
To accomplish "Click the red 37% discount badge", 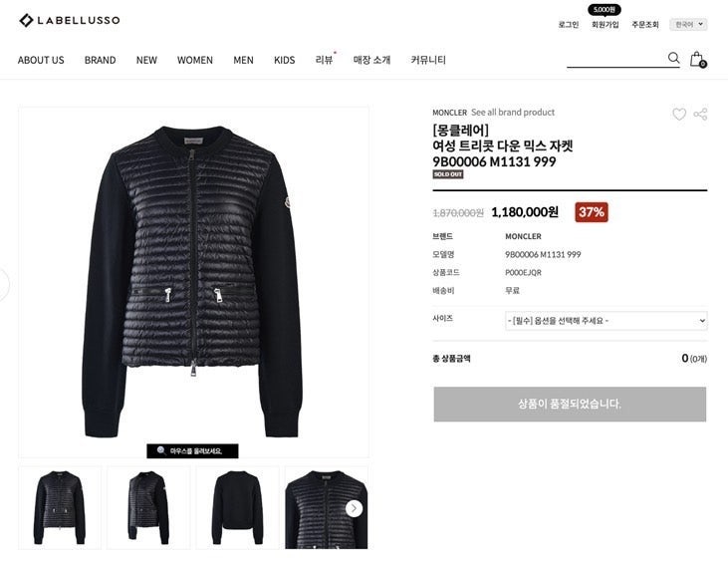I will [x=592, y=212].
